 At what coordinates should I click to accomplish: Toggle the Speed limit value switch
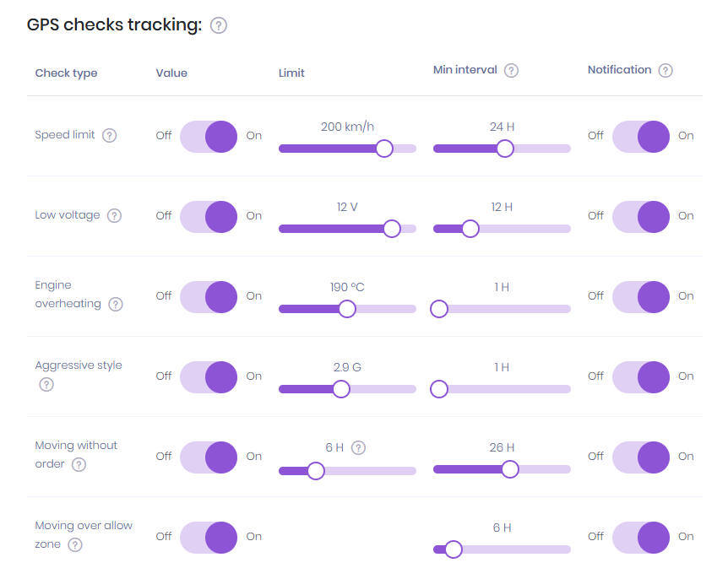click(x=209, y=136)
